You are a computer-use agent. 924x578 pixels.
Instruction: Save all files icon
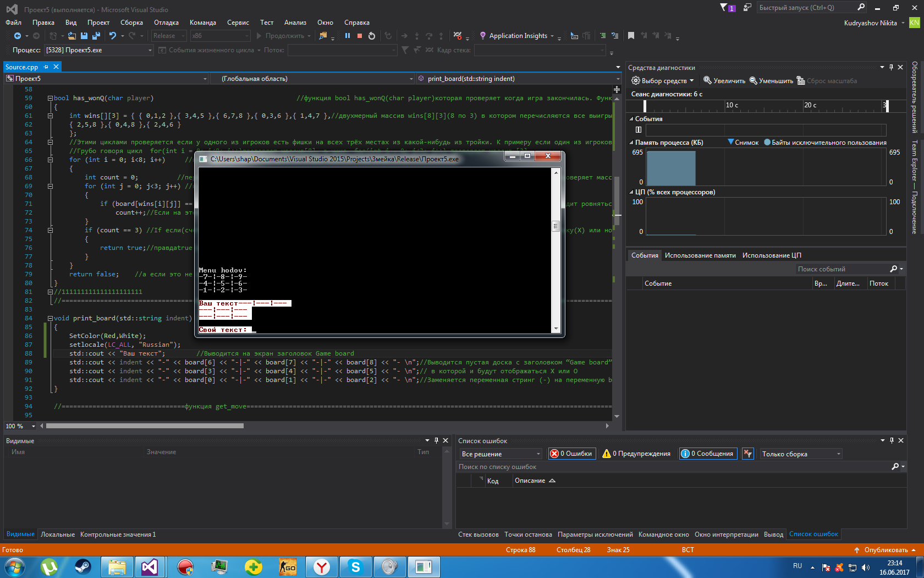tap(96, 36)
